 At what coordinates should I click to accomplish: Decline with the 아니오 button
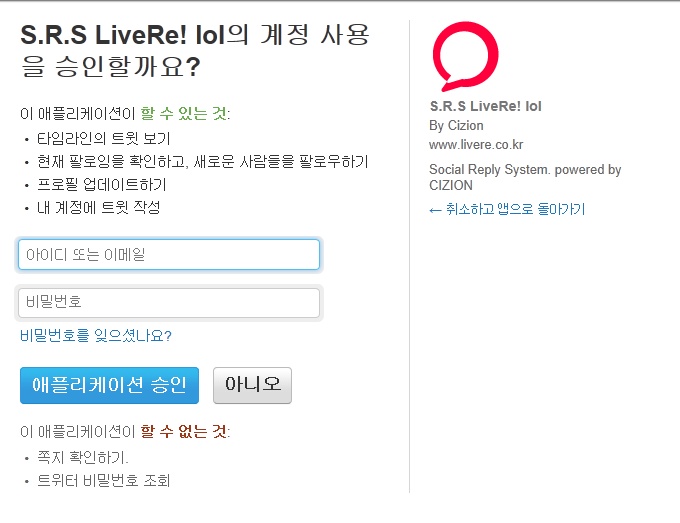coord(252,385)
